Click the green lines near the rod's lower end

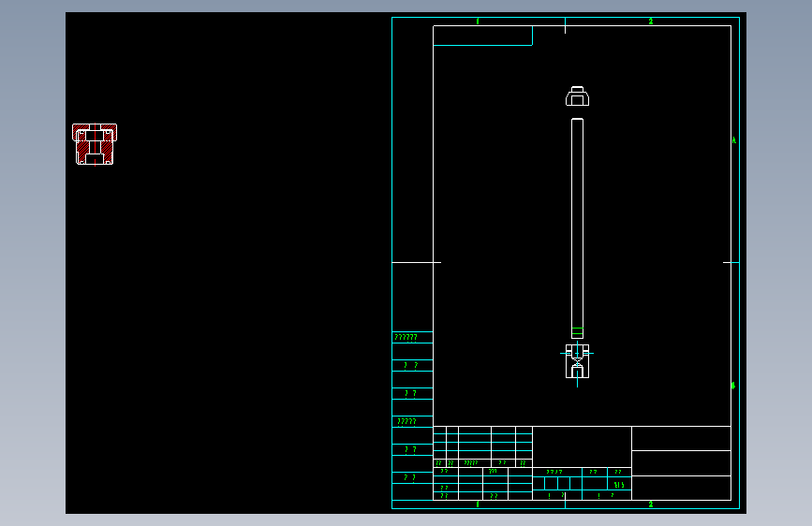(577, 331)
